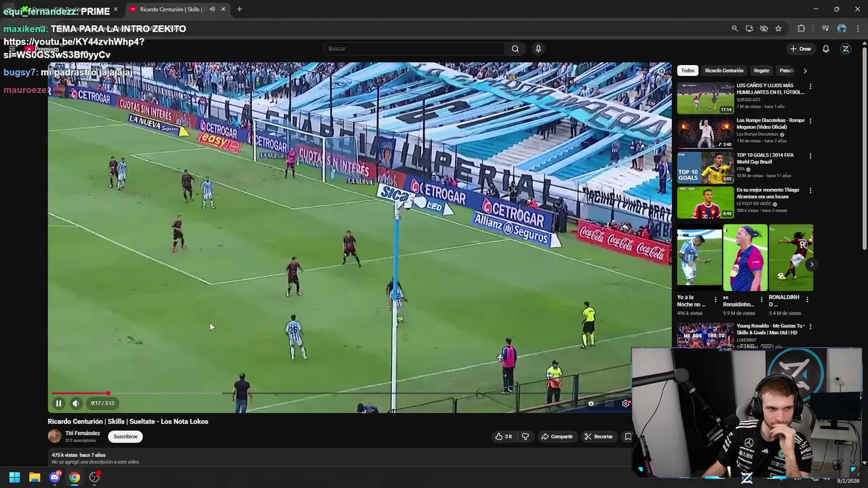
Task: Open the video player settings gear
Action: (x=625, y=403)
